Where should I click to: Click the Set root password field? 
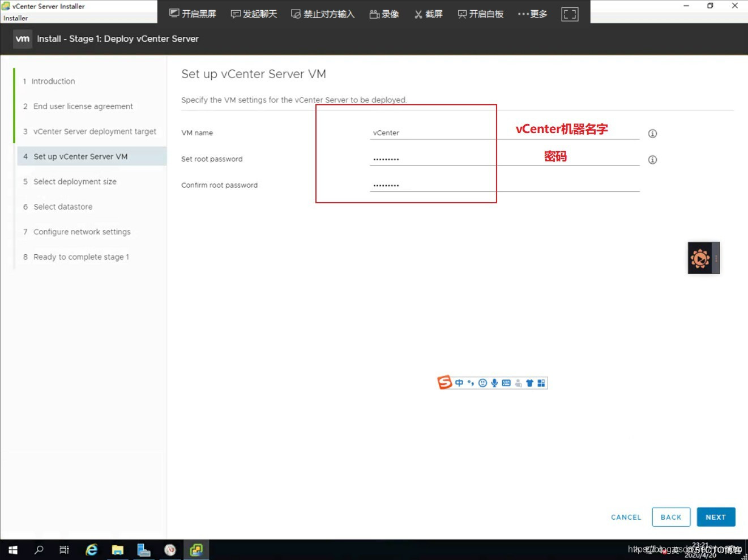point(505,159)
